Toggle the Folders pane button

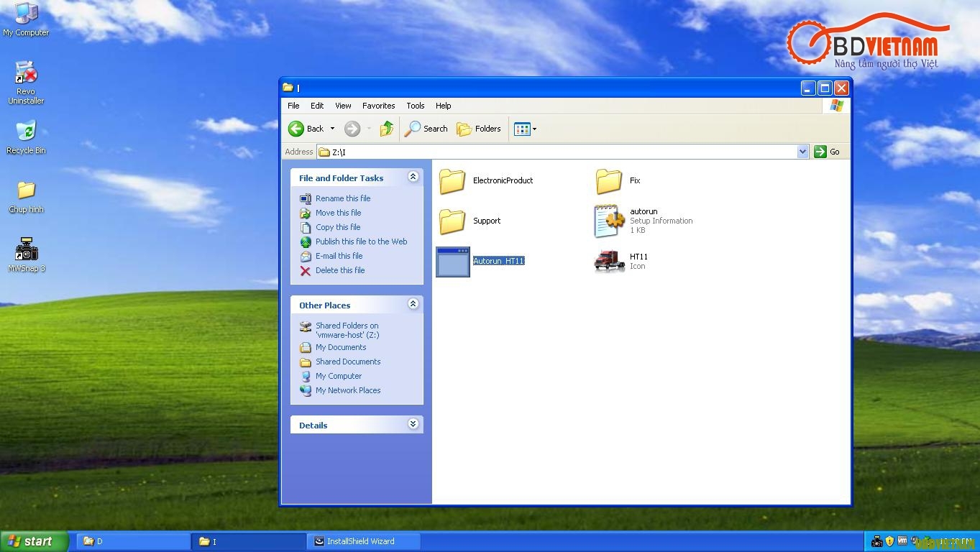(479, 129)
